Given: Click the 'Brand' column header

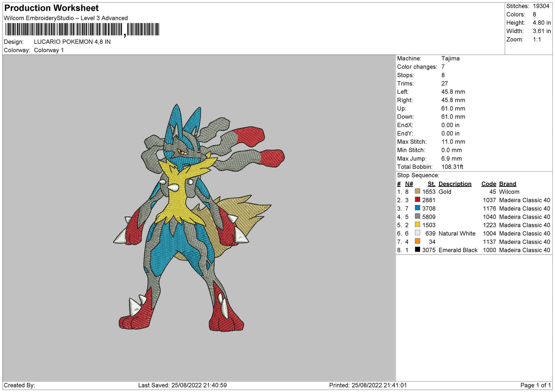Looking at the screenshot, I should click(508, 184).
